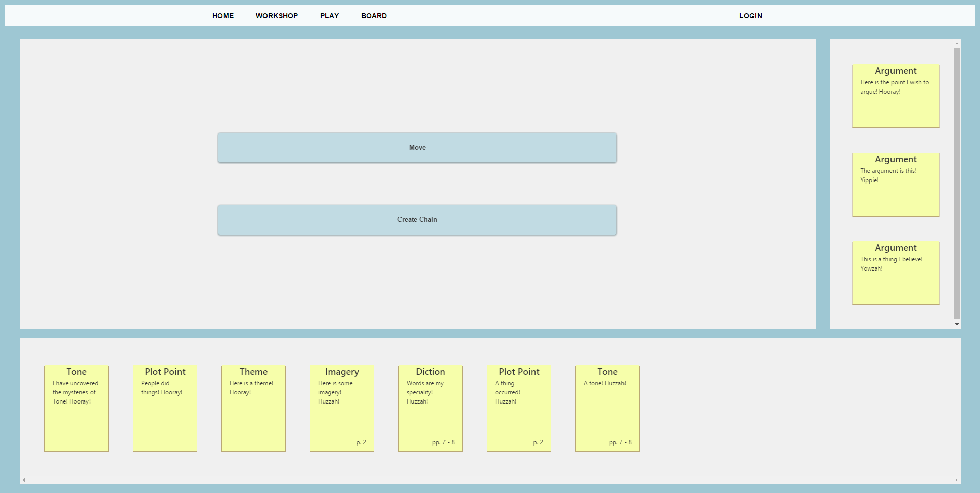Screen dimensions: 980x493
Task: Click the LOGIN link
Action: tap(750, 16)
